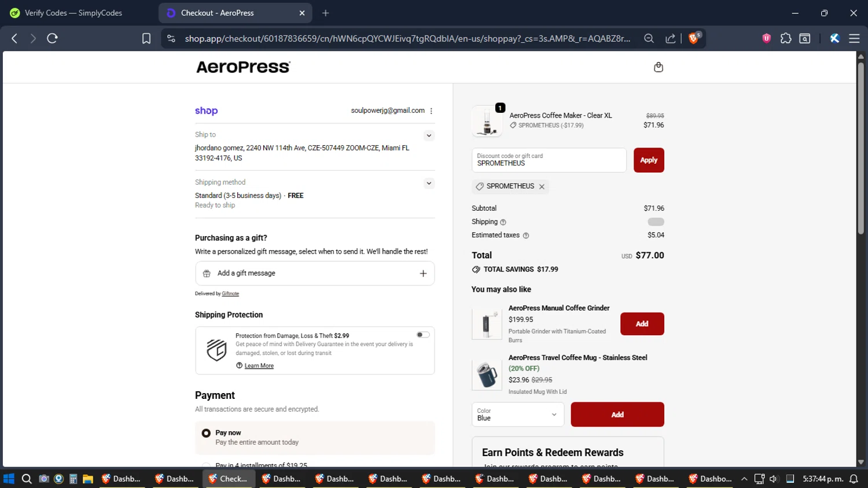Click the Brave Shields lion icon
Screen dimensions: 868x488
pyautogui.click(x=694, y=38)
